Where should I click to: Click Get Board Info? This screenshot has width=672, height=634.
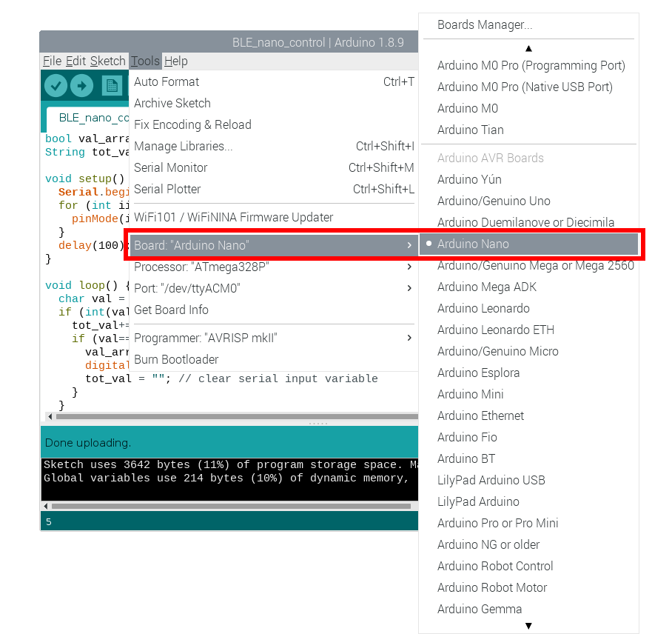(x=274, y=310)
